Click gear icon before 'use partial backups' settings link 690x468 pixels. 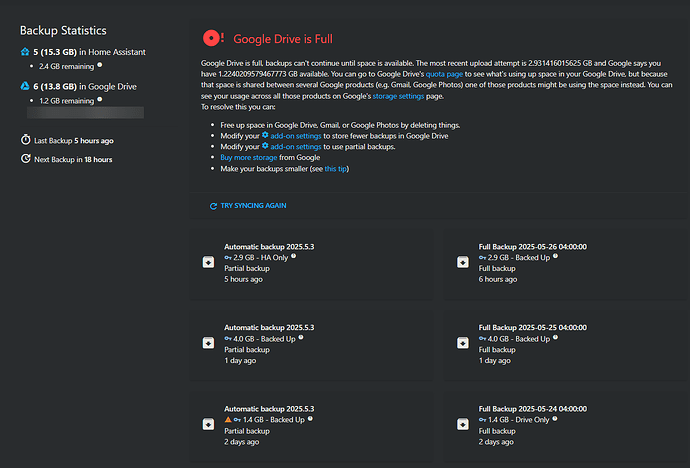point(265,146)
